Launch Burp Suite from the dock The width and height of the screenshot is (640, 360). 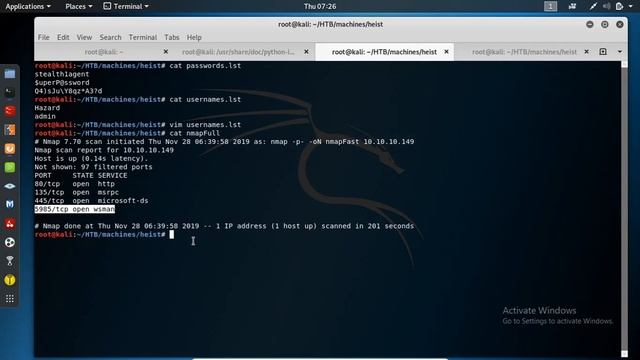(10, 130)
